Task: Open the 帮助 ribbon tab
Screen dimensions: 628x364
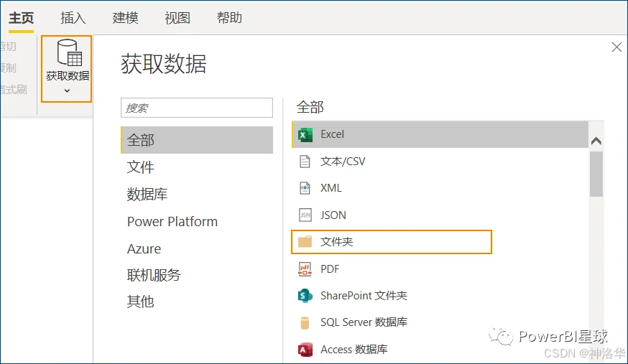Action: pos(229,18)
